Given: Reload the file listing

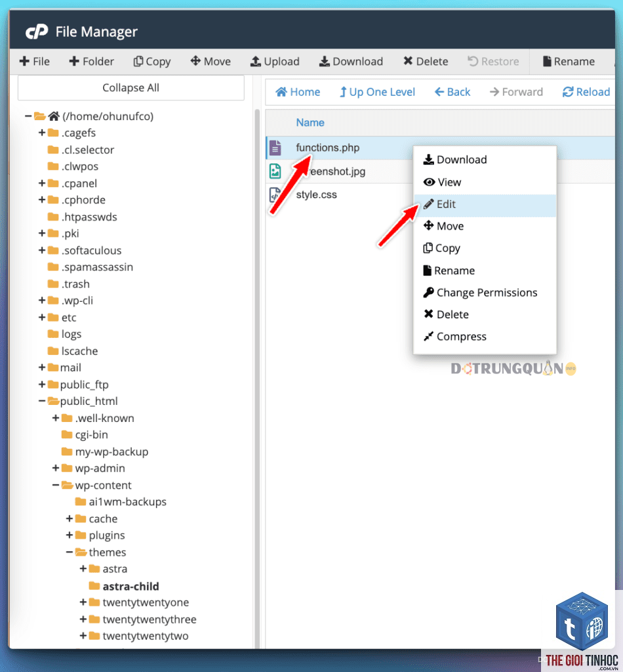Looking at the screenshot, I should click(586, 92).
